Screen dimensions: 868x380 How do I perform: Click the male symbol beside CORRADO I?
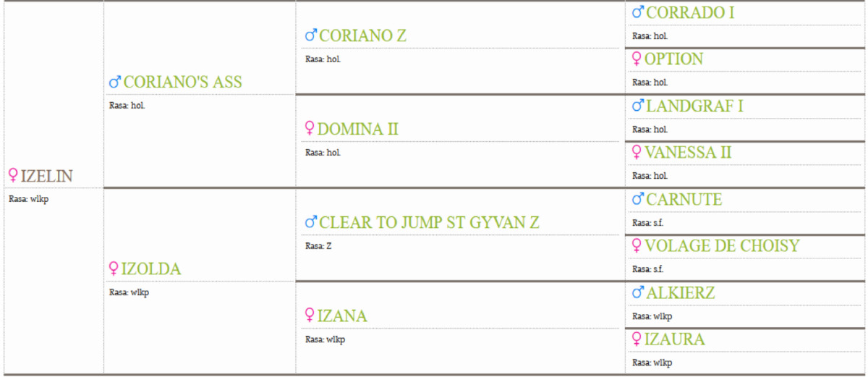pyautogui.click(x=638, y=13)
